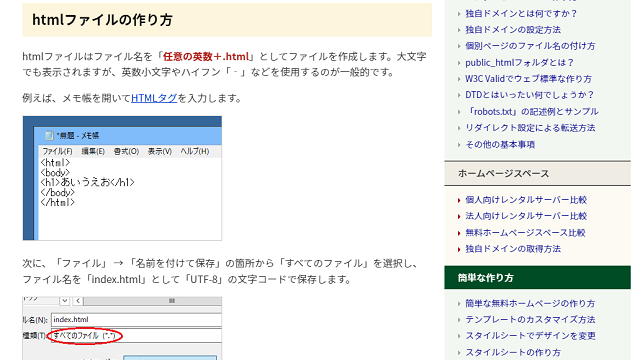The width and height of the screenshot is (640, 360).
Task: Open 簡単な無料ホームページの作り方 link
Action: click(530, 303)
